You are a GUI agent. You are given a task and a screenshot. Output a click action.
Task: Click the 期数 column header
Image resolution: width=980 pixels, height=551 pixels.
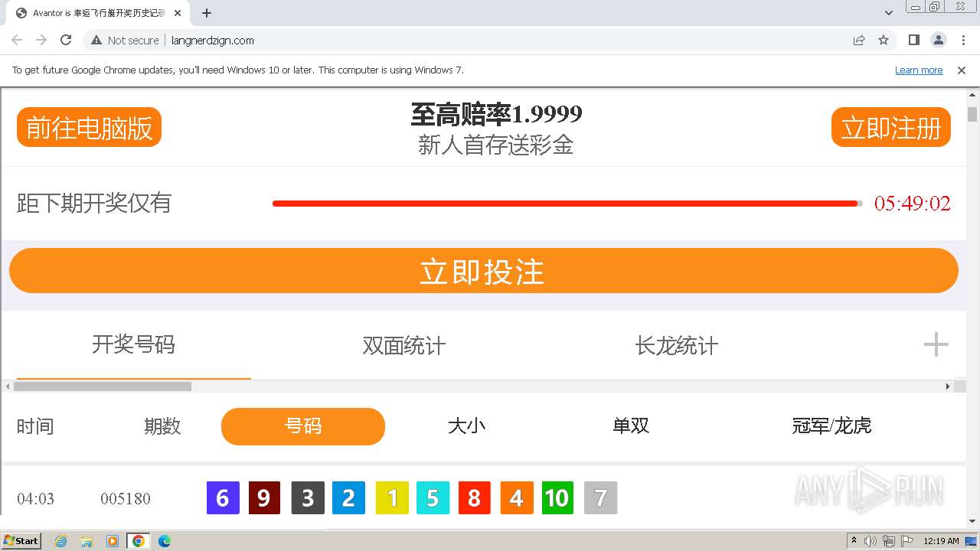click(x=162, y=426)
